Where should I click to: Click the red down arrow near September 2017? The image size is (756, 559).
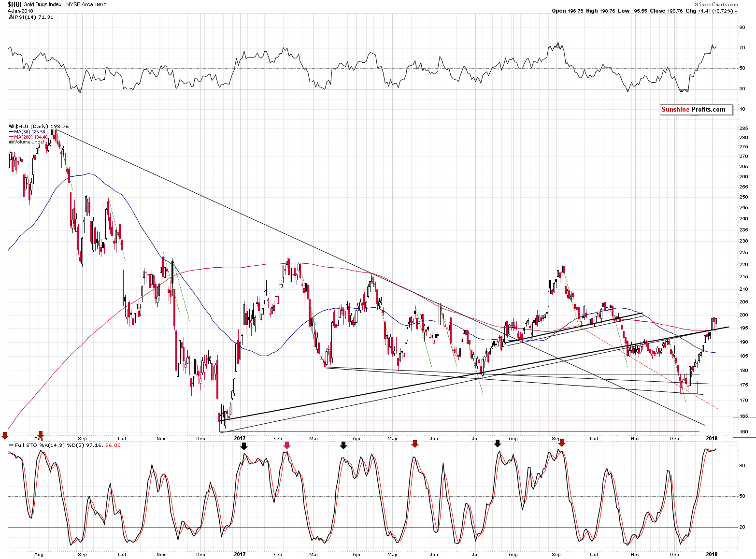561,443
